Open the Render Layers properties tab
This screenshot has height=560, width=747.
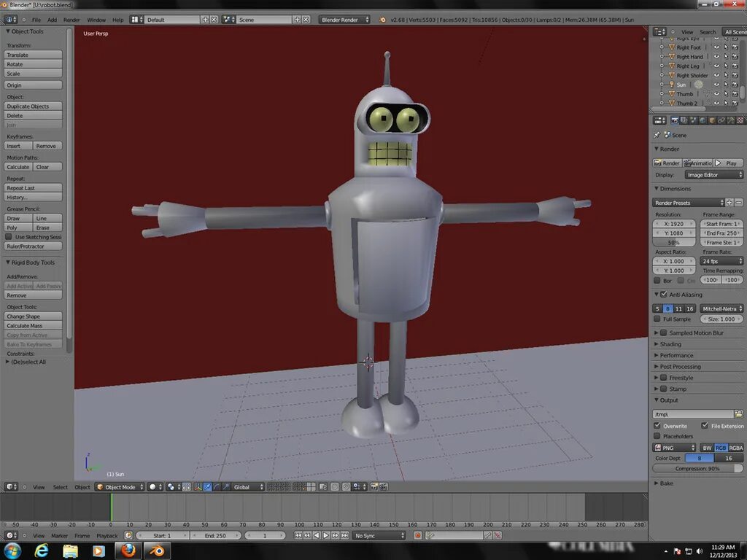tap(684, 120)
